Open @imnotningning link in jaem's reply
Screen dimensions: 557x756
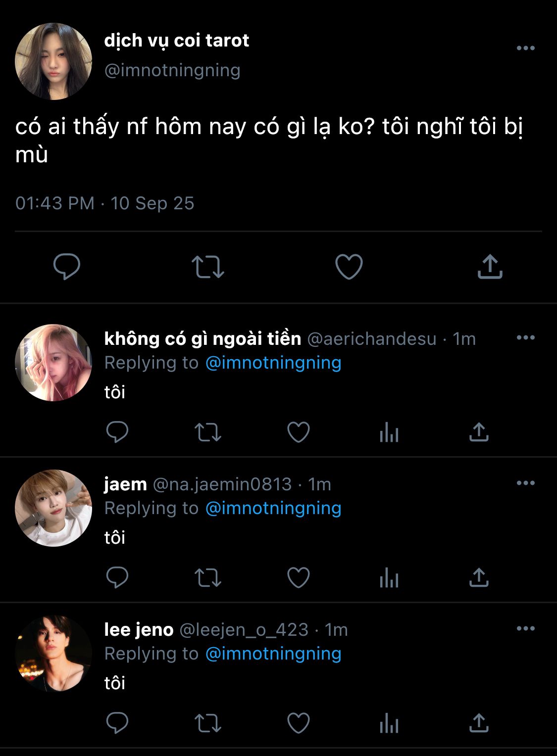pos(273,508)
